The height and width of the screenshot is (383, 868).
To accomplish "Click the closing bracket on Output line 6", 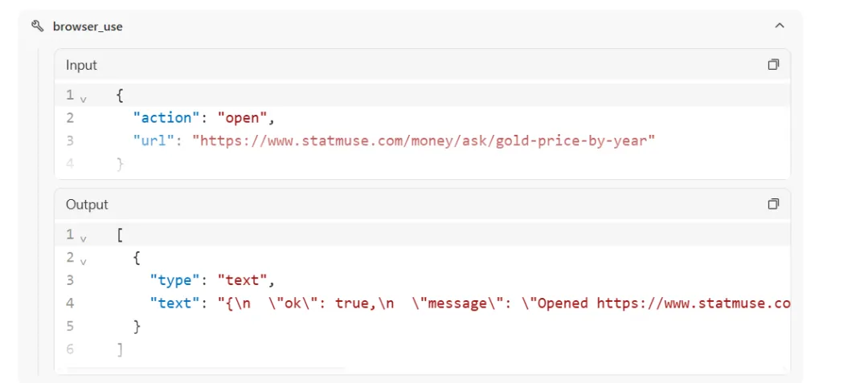I will coord(120,349).
